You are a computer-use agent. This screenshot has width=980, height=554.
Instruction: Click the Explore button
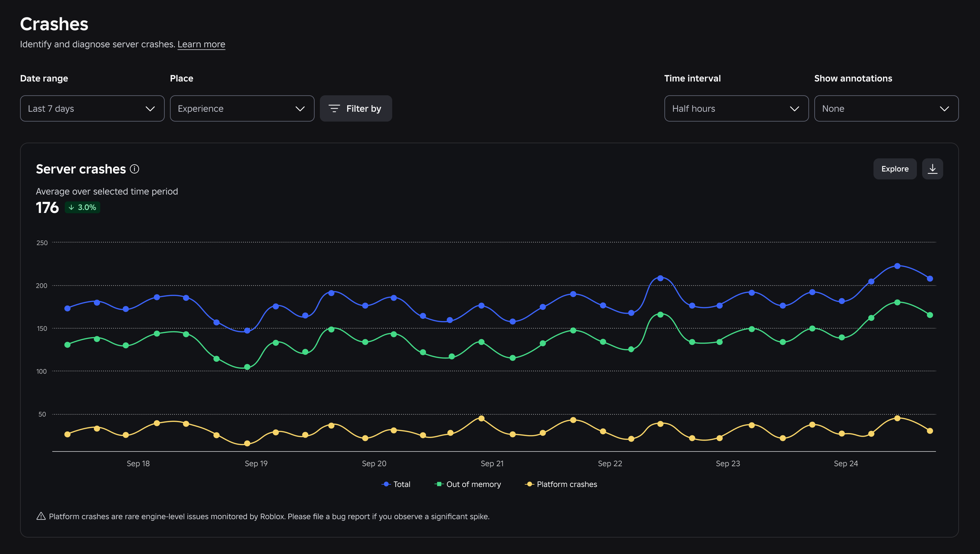[x=895, y=169]
